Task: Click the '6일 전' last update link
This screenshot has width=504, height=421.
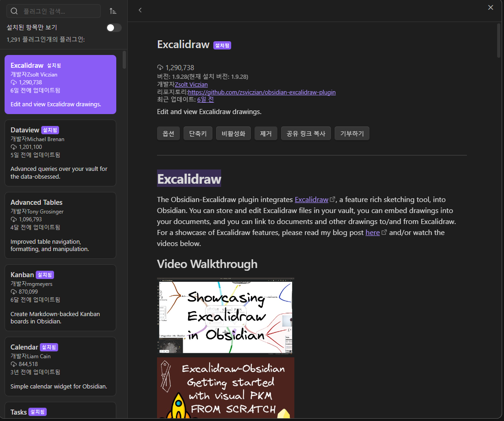Action: [206, 99]
